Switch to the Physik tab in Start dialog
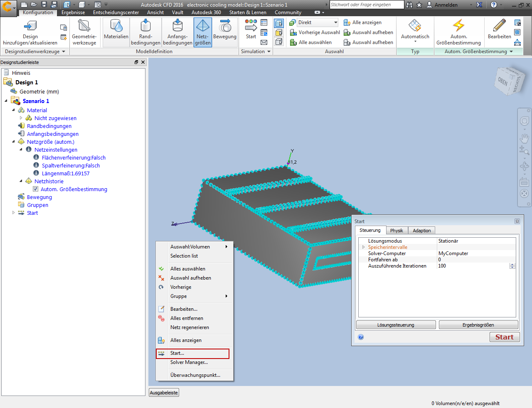The width and height of the screenshot is (532, 408). 397,231
